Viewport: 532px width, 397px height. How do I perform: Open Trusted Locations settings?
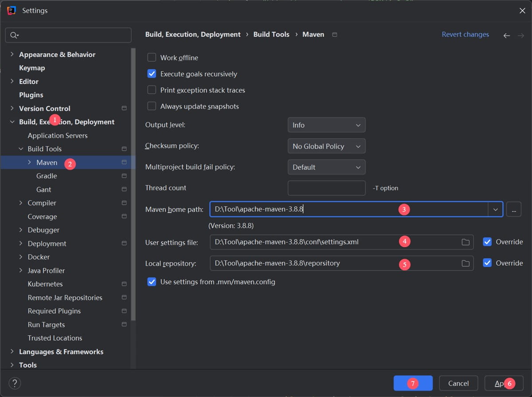55,338
